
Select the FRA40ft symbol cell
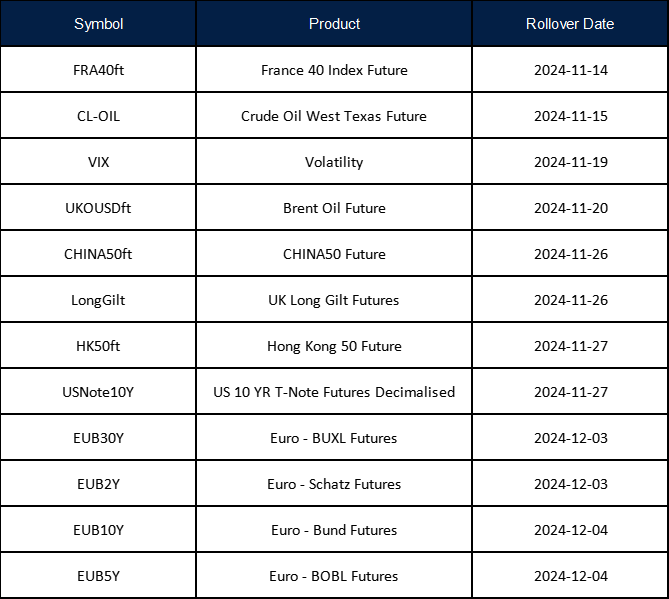point(98,70)
